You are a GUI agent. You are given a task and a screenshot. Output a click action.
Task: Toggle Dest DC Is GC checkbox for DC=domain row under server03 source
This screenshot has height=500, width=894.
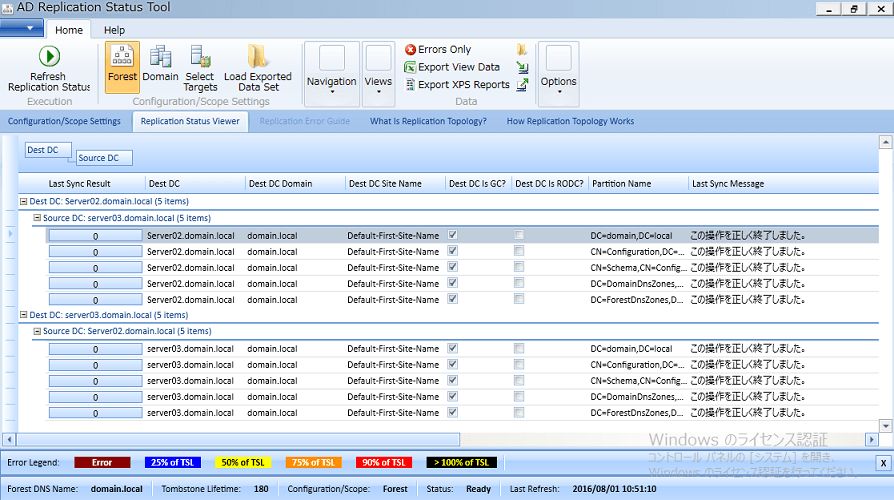453,236
